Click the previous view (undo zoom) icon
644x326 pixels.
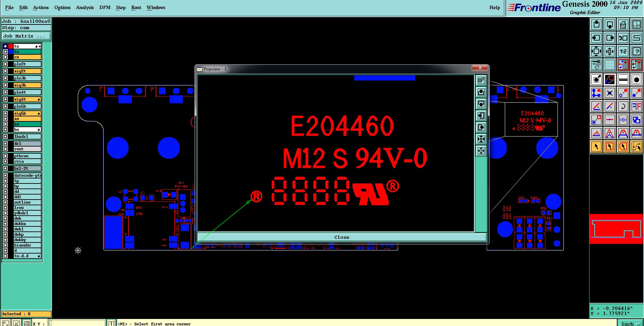(x=623, y=38)
